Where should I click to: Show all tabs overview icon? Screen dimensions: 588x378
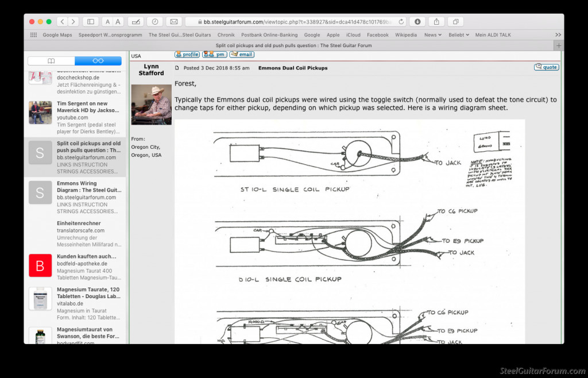pyautogui.click(x=455, y=22)
